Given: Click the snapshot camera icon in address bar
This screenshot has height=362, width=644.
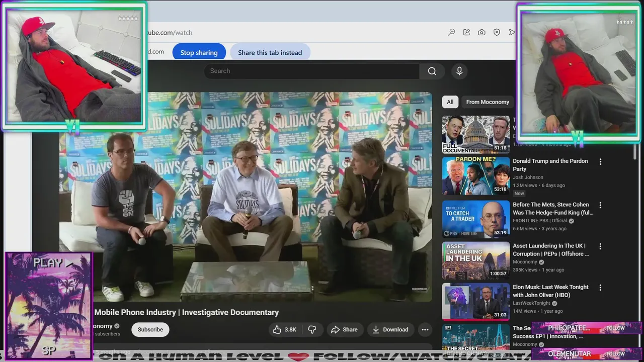Looking at the screenshot, I should pyautogui.click(x=481, y=32).
